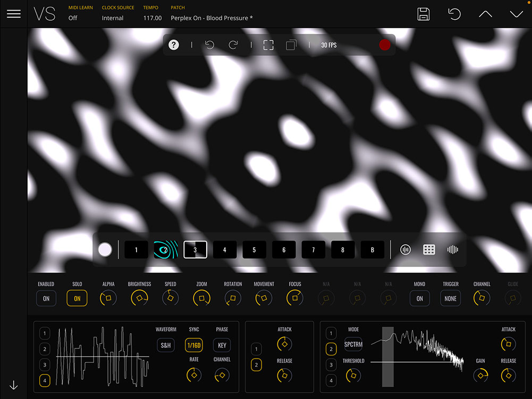Open the 1/16D sync rate selector
532x399 pixels.
tap(194, 345)
